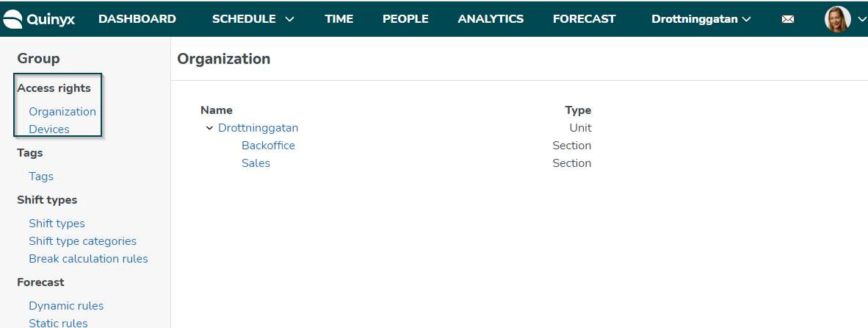
Task: Open the FORECAST tab
Action: point(584,19)
